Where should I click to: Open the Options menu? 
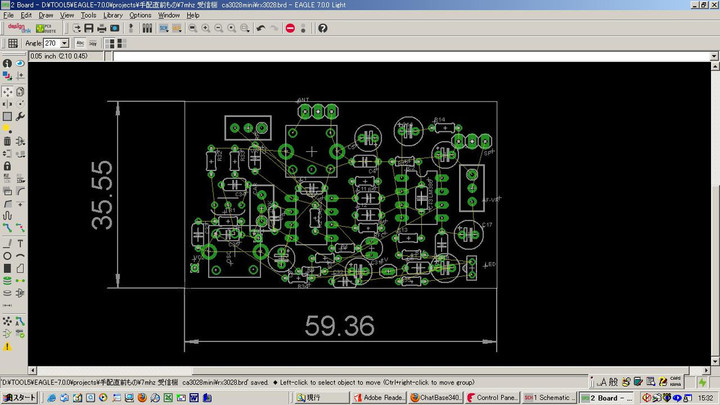coord(140,15)
